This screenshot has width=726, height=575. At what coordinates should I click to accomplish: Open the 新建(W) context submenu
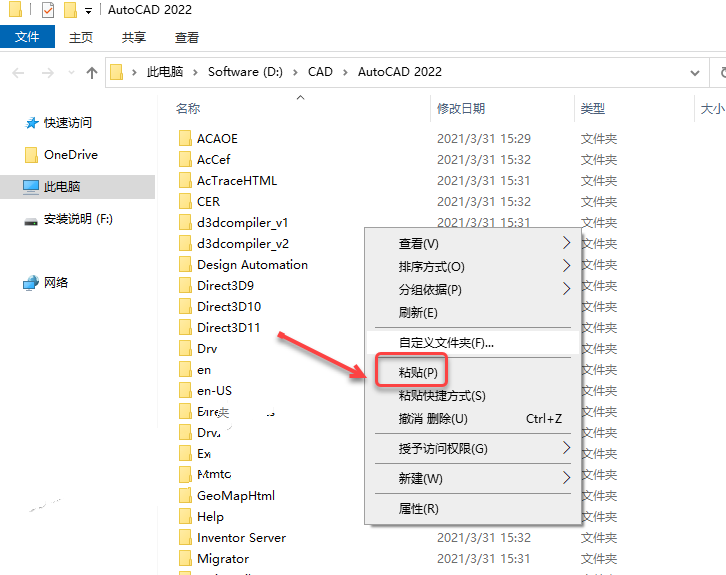point(473,479)
